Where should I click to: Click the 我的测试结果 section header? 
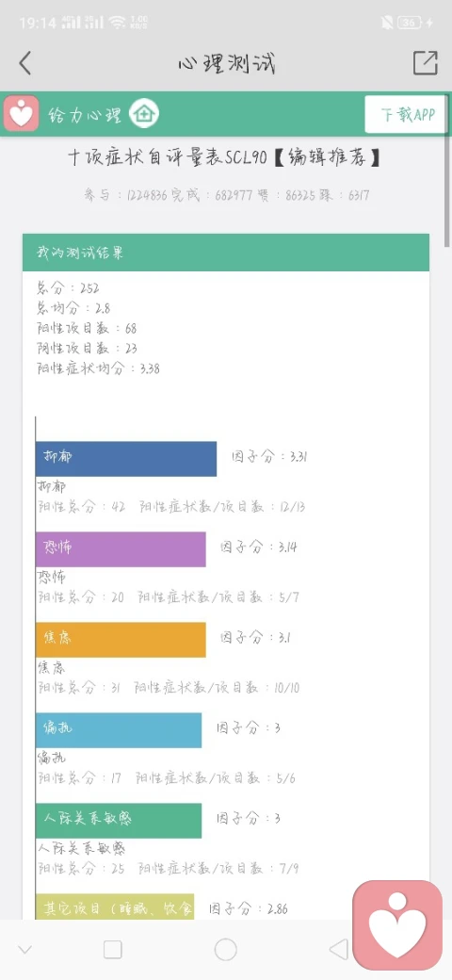click(226, 253)
